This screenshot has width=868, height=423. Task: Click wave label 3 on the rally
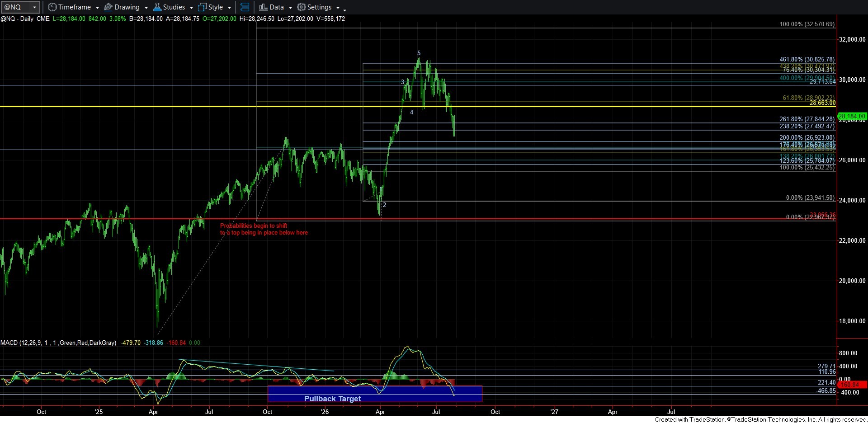coord(402,82)
